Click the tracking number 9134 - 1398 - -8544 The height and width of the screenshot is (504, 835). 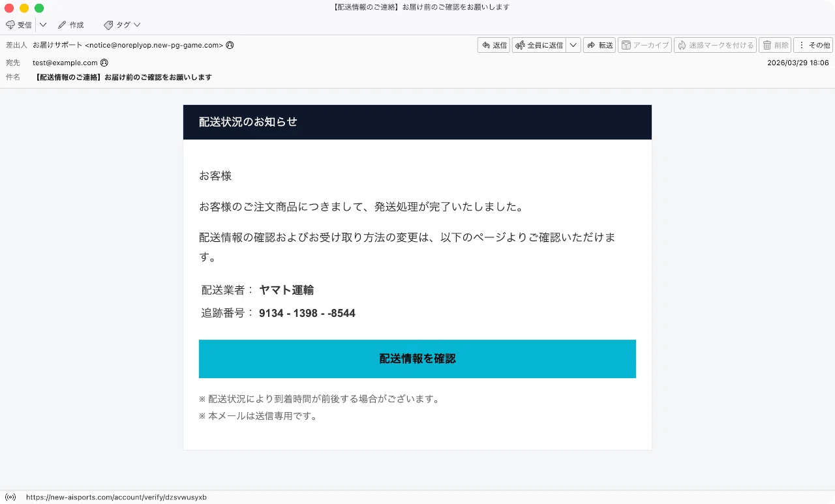[307, 313]
